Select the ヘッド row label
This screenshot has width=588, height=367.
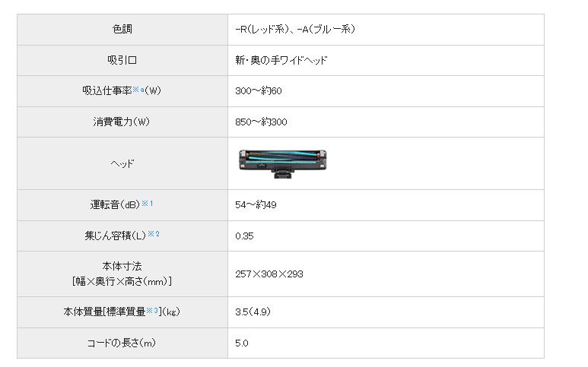(x=122, y=163)
